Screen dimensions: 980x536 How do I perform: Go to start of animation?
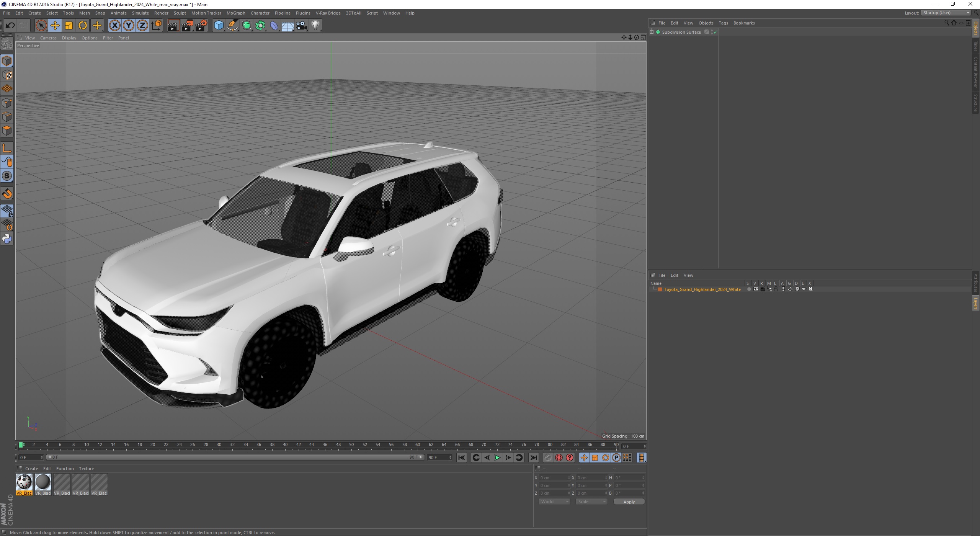(462, 458)
